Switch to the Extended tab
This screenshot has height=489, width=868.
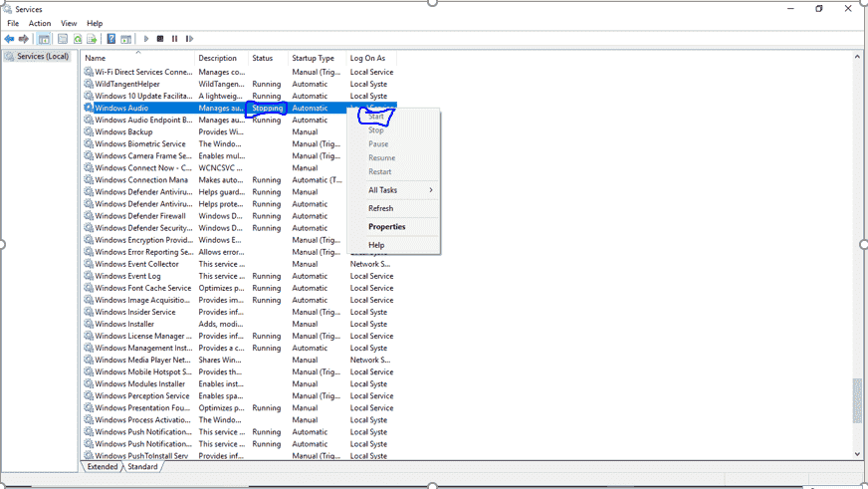click(103, 467)
